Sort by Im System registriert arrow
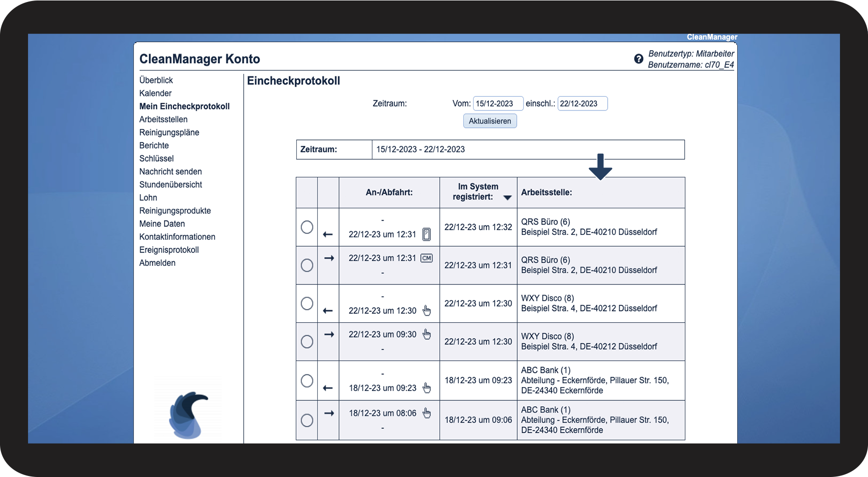Viewport: 868px width, 477px height. (x=507, y=197)
